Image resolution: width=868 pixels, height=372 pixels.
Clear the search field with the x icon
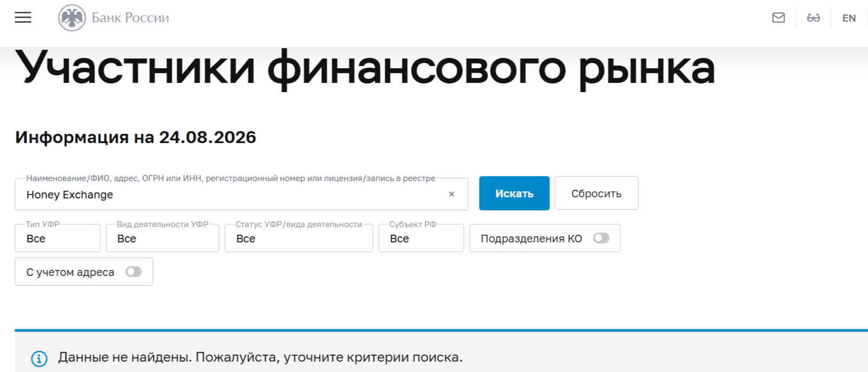(451, 194)
